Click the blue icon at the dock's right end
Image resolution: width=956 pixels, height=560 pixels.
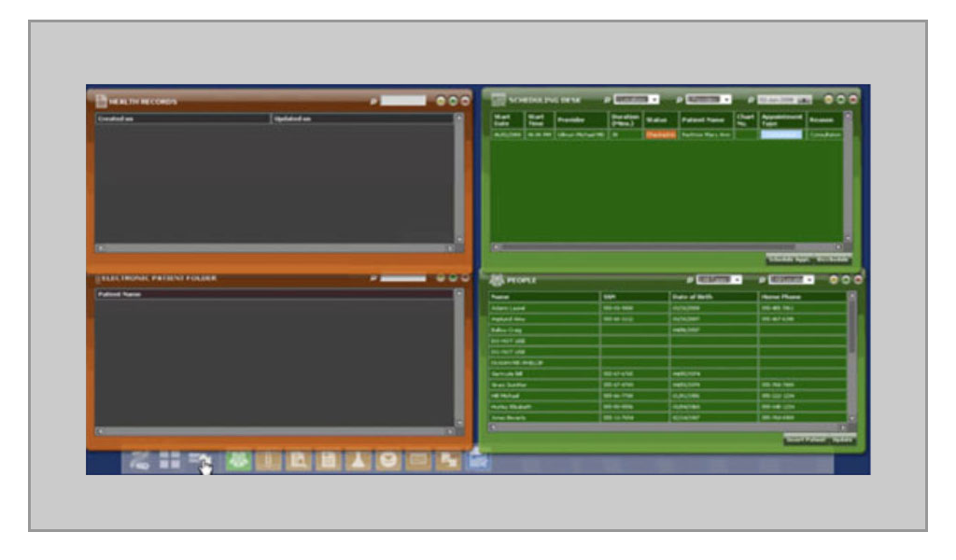coord(478,460)
